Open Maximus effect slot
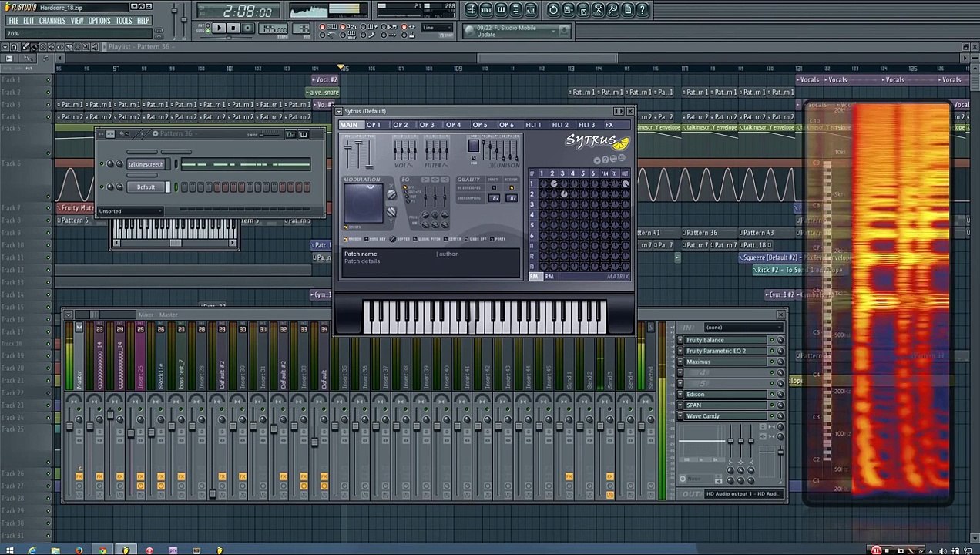The image size is (980, 555). [727, 362]
